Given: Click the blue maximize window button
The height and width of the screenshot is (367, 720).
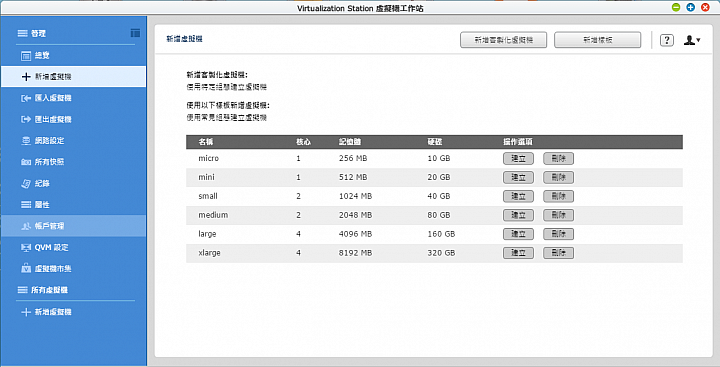Looking at the screenshot, I should pos(690,7).
